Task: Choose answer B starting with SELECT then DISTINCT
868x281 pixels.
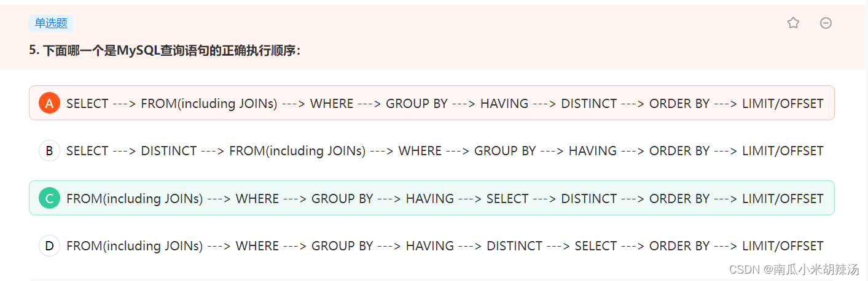Action: [x=431, y=150]
